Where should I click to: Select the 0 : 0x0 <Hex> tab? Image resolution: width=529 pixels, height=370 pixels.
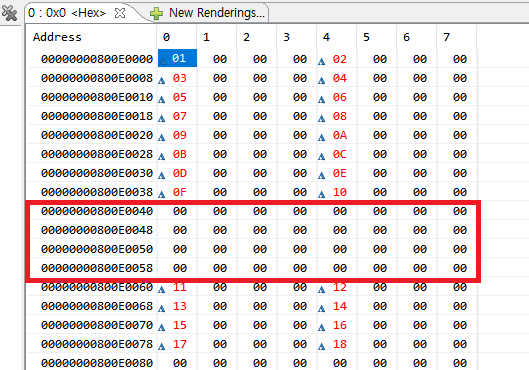[x=67, y=13]
